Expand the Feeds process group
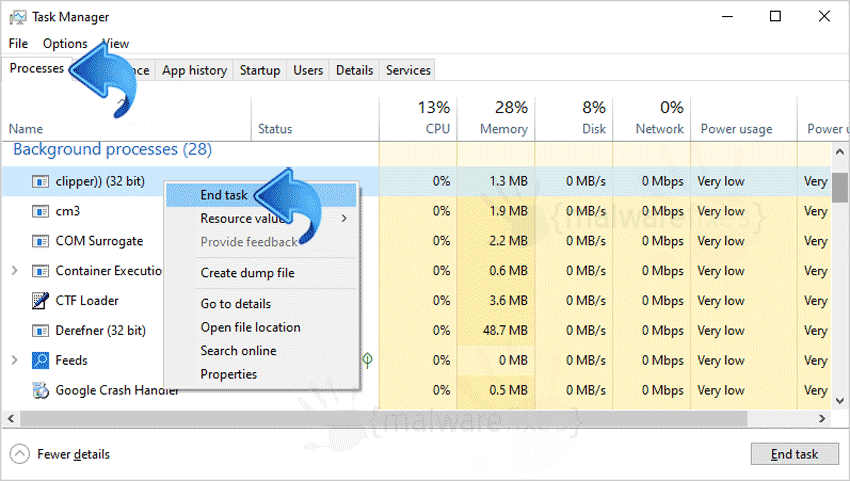The image size is (850, 481). (15, 360)
